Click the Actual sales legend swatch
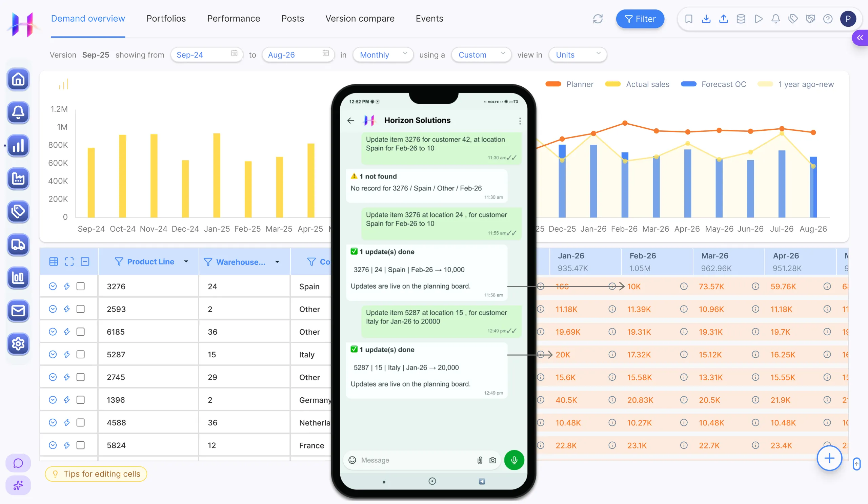Image resolution: width=868 pixels, height=504 pixels. pos(613,84)
